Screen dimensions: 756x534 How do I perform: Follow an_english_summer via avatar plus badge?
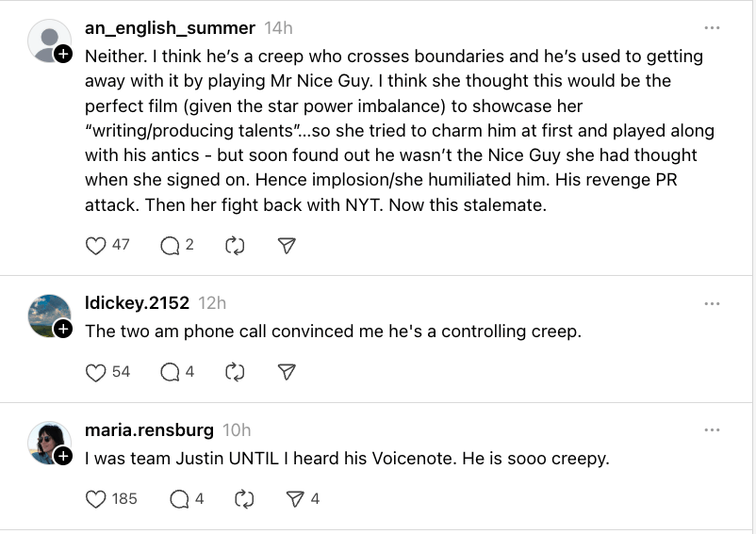63,55
